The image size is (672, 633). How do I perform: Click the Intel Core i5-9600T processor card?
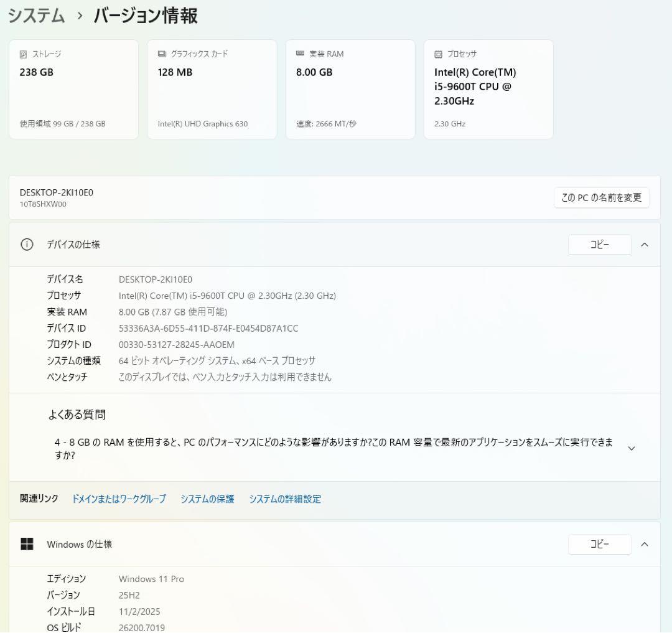tap(488, 89)
